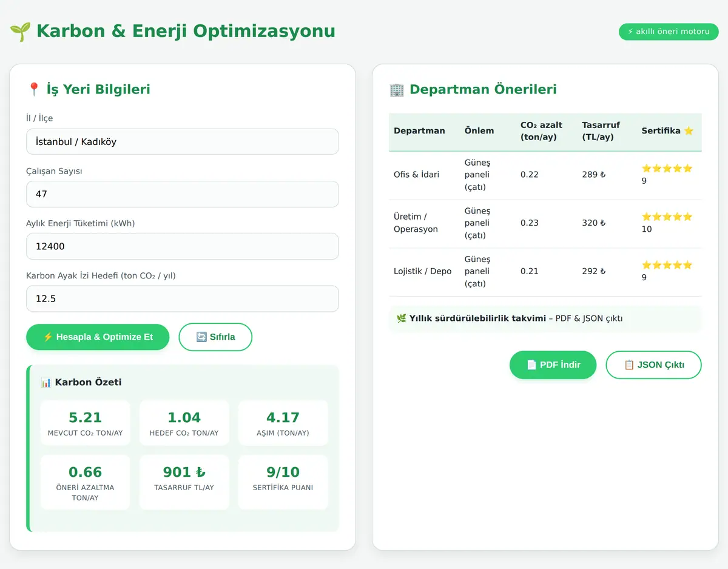Click into the Çalışan Sayısı field
Viewport: 728px width, 569px height.
click(x=183, y=194)
